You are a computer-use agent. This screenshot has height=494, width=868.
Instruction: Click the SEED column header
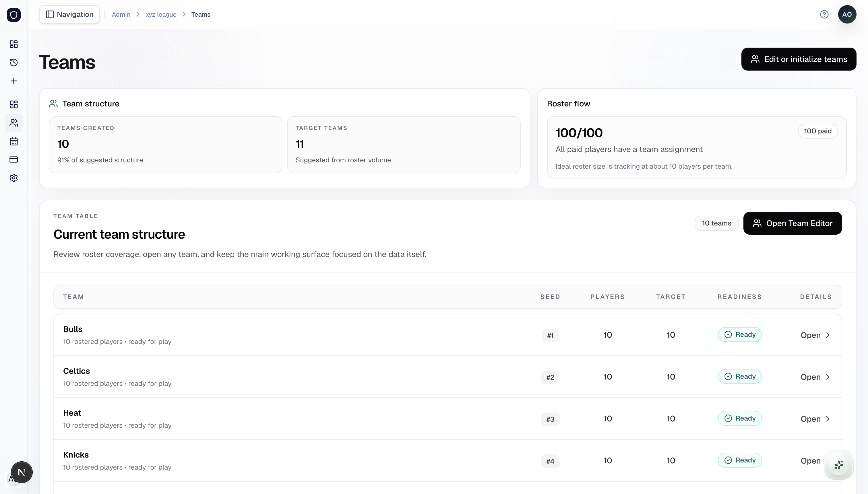pyautogui.click(x=550, y=297)
